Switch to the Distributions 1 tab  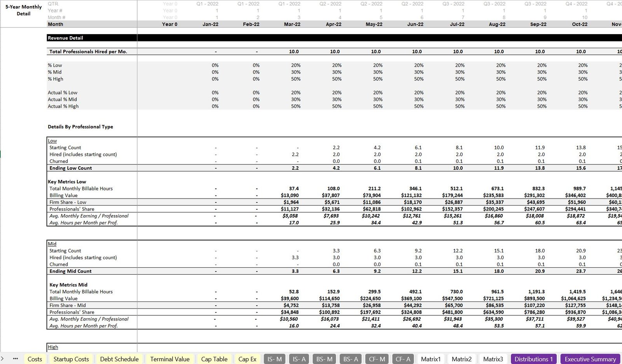533,359
